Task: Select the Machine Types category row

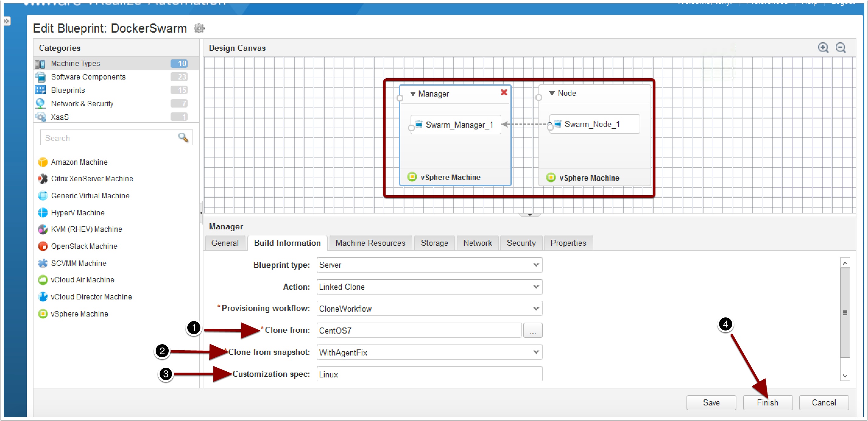Action: click(116, 64)
